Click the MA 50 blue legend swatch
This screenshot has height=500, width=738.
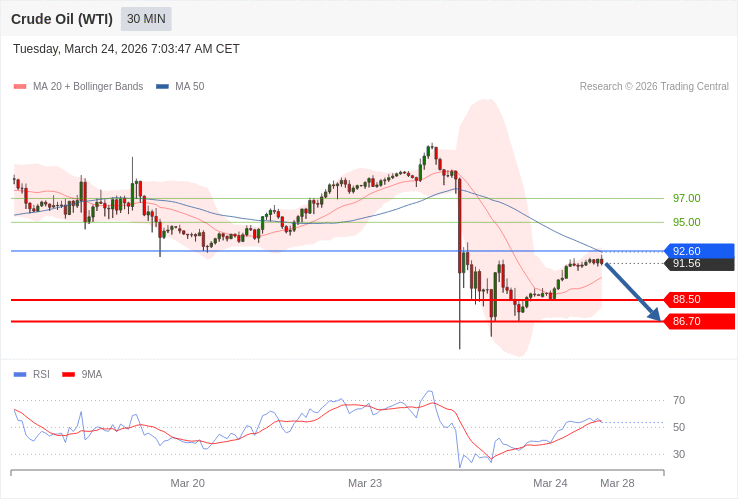162,87
